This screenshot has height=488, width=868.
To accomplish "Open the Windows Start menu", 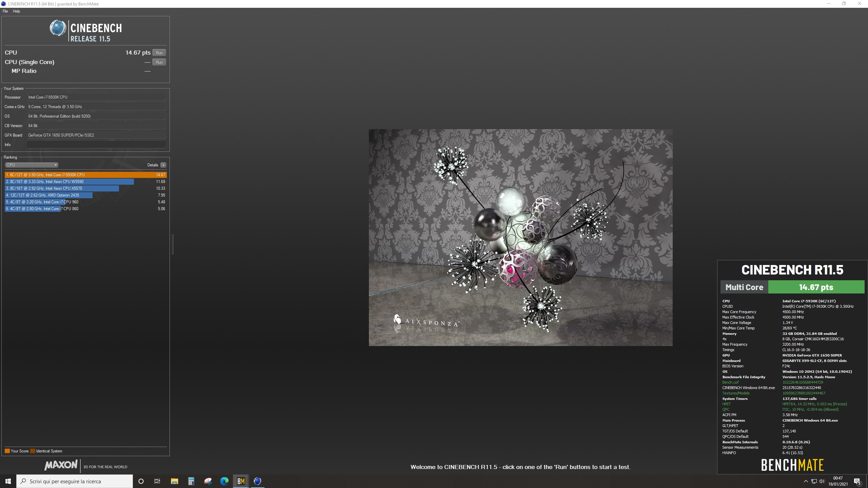I will (8, 481).
